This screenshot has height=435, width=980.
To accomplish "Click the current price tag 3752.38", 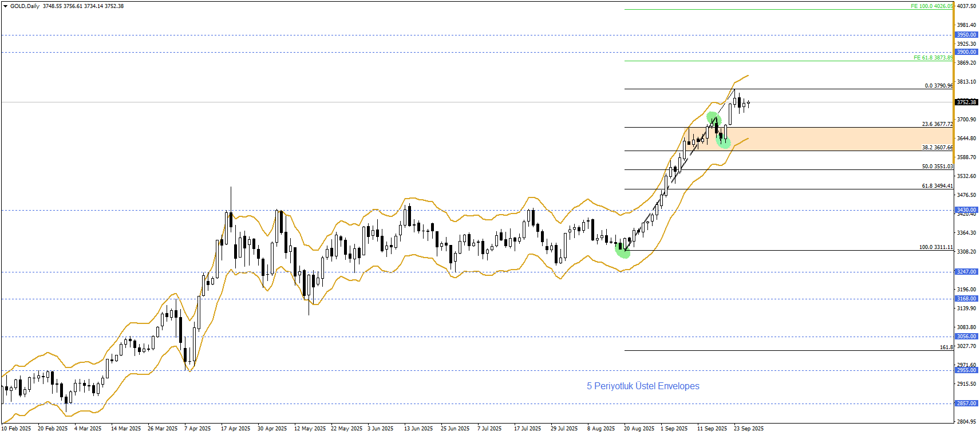I will (x=967, y=102).
